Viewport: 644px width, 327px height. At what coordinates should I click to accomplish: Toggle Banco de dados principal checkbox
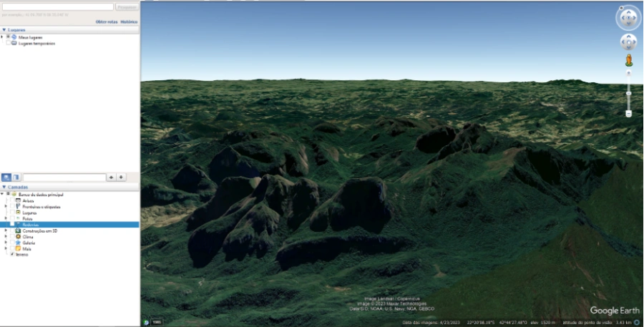point(8,195)
